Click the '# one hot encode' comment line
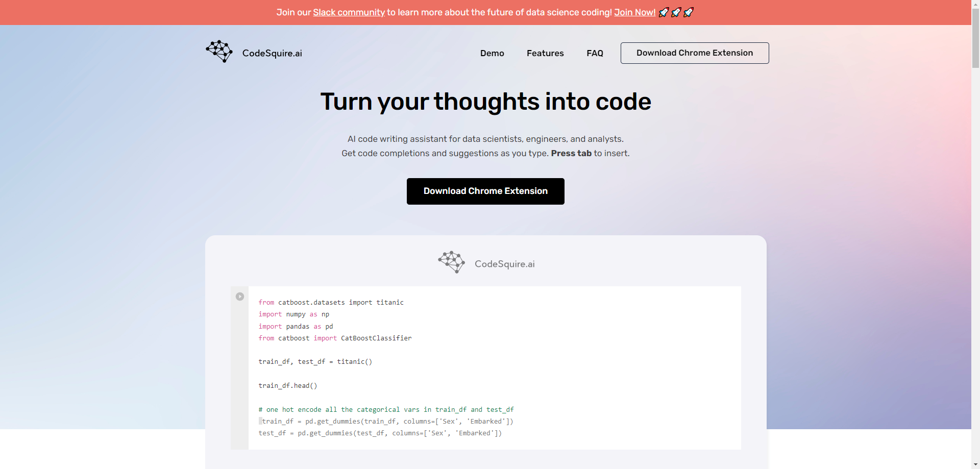The width and height of the screenshot is (980, 469). [386, 409]
